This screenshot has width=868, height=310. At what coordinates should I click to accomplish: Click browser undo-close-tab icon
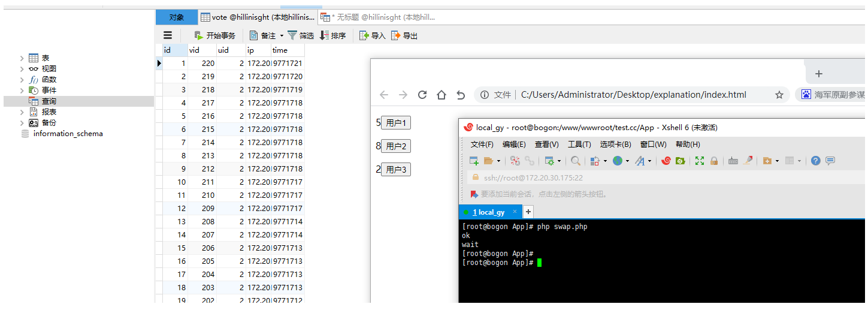[461, 95]
